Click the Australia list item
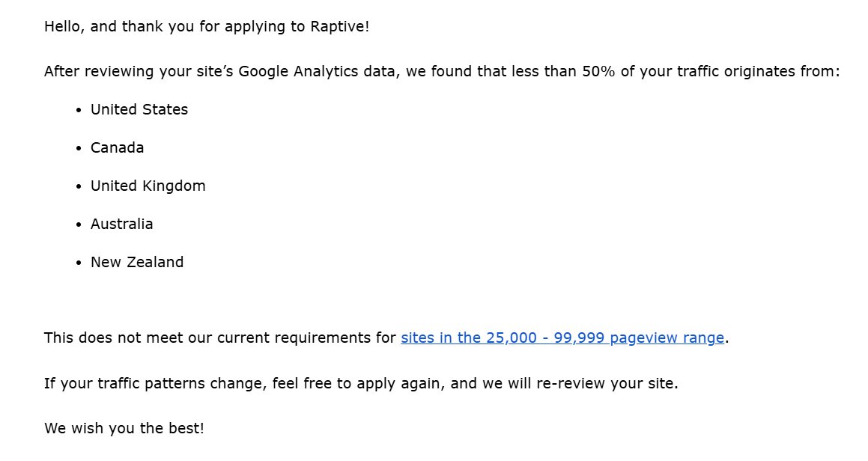Viewport: 868px width, 461px height. 122,224
